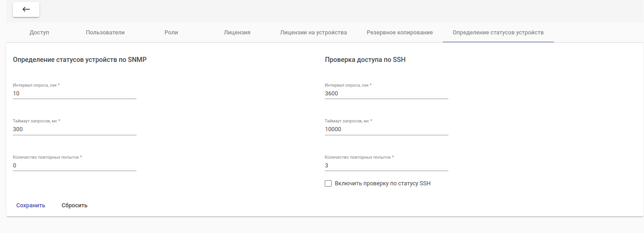
Task: Click the 'Проверка доступа по SSH' heading
Action: pyautogui.click(x=365, y=60)
